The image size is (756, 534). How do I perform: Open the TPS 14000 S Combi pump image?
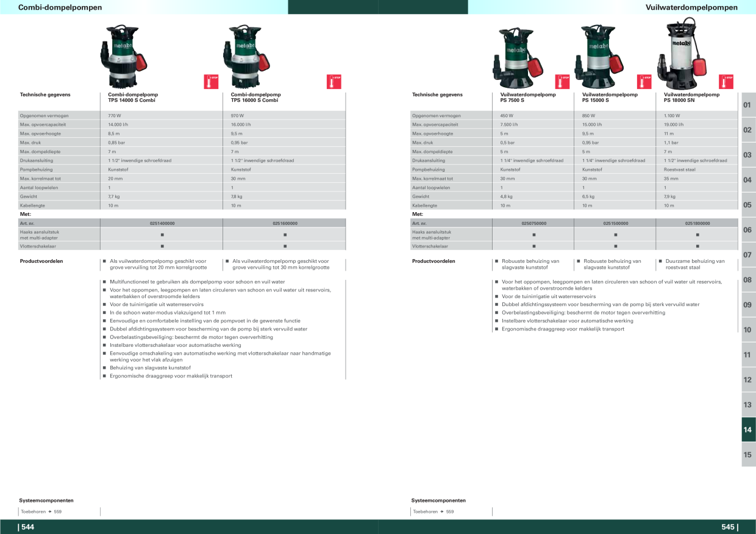tap(124, 57)
